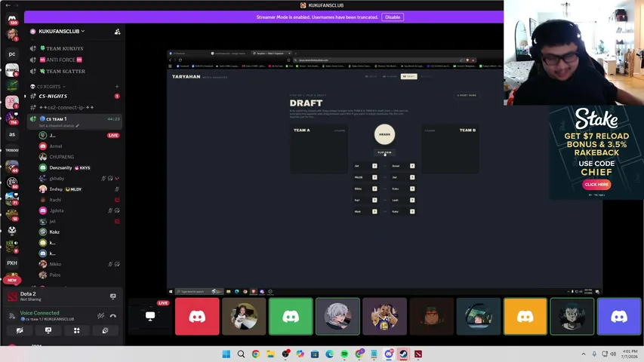The width and height of the screenshot is (644, 362).
Task: Select the green Discord avatar participant tile
Action: 291,317
